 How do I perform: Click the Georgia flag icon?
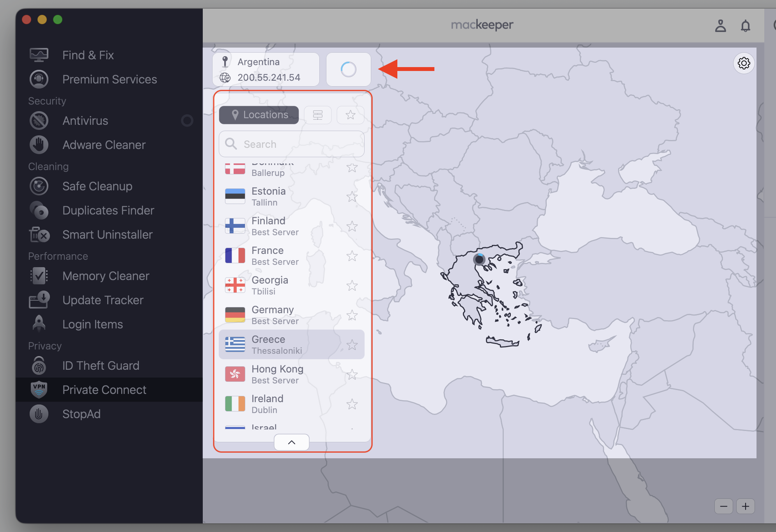pos(235,285)
